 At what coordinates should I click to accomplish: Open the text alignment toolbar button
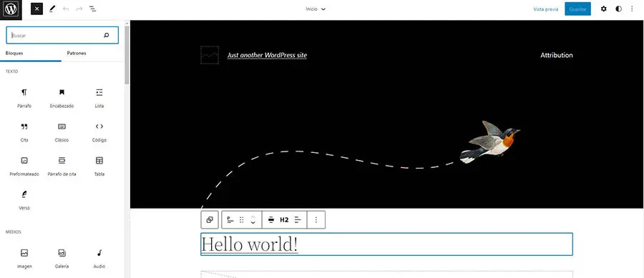pos(298,220)
